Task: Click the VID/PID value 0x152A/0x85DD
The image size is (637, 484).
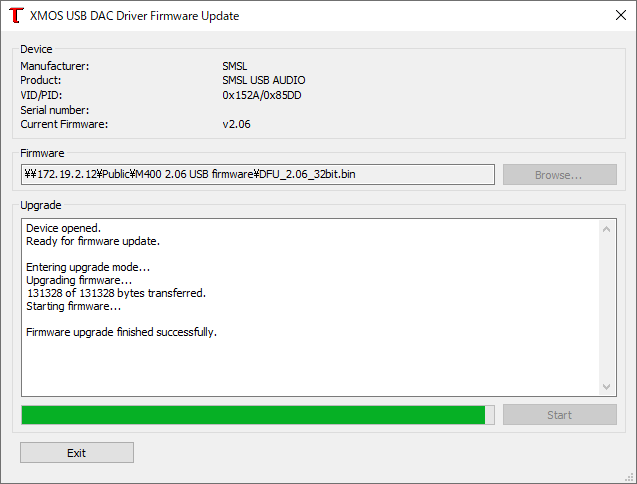Action: coord(262,95)
